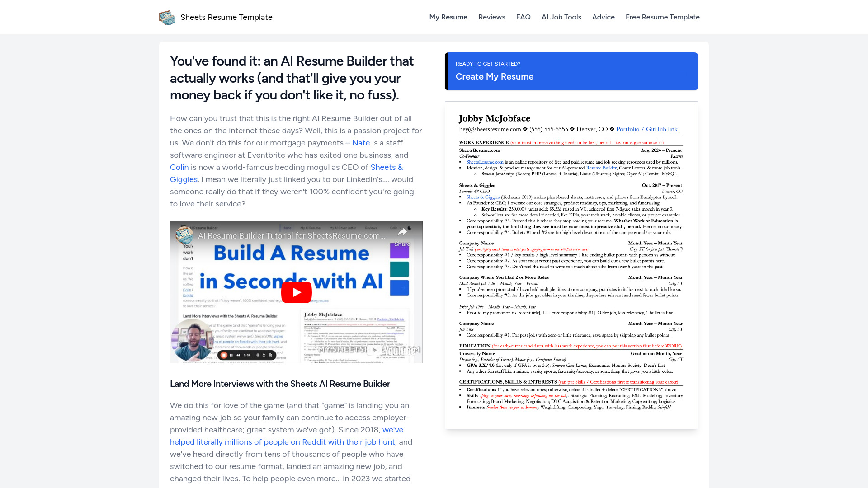Viewport: 868px width, 488px height.
Task: Click the 'Create My Resume' button
Action: [x=571, y=71]
